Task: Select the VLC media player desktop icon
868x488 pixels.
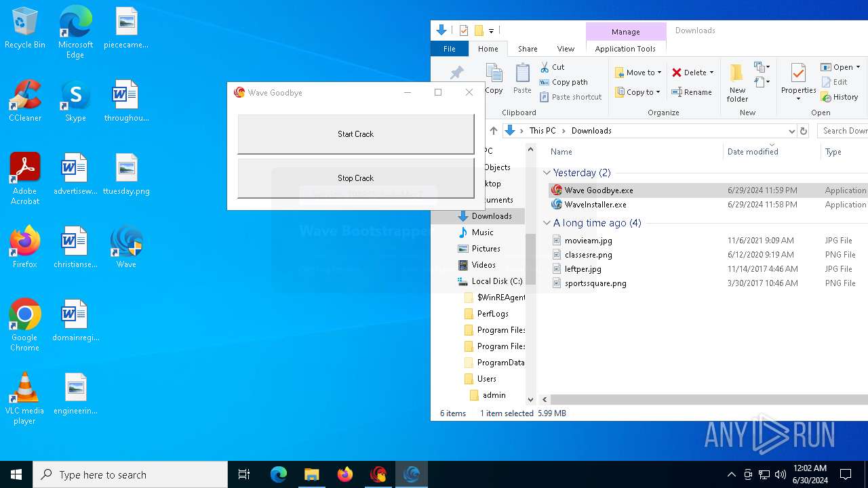Action: [25, 399]
